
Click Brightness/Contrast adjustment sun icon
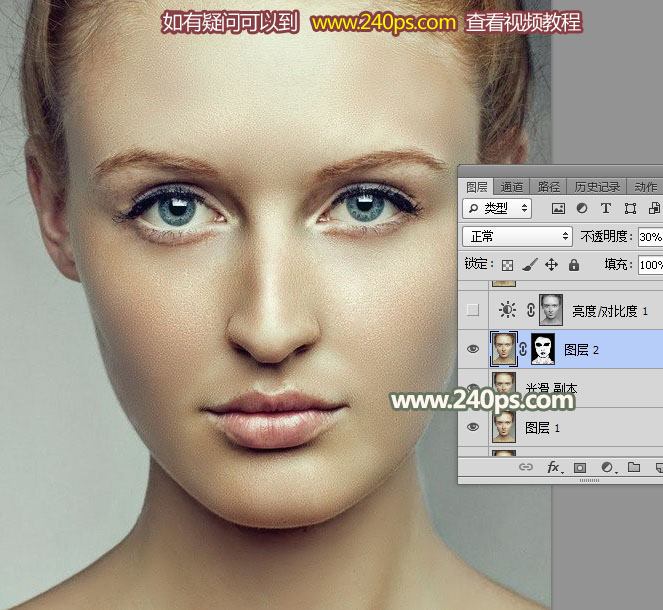coord(507,309)
